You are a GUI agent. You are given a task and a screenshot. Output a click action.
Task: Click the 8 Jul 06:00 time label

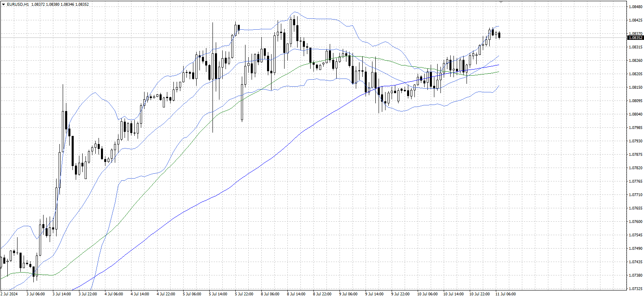tap(270, 294)
